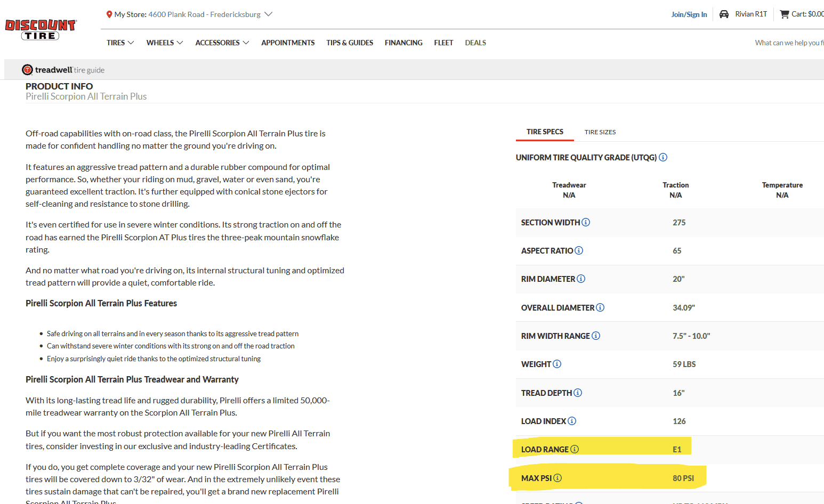The image size is (824, 504).
Task: Click the UTQG info icon
Action: pos(663,157)
